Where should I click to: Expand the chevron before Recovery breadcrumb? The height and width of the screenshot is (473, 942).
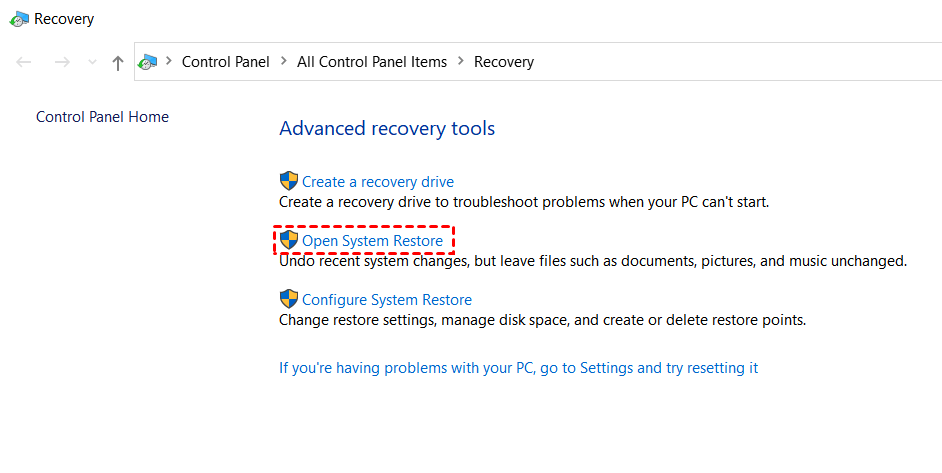461,62
